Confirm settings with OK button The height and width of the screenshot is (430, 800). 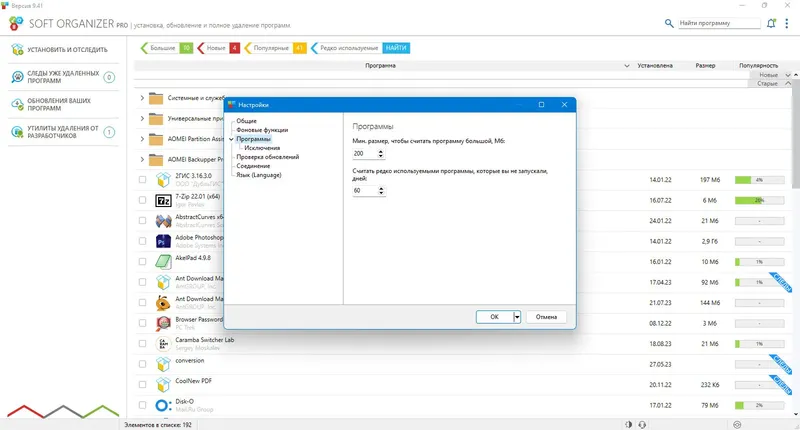click(x=494, y=317)
